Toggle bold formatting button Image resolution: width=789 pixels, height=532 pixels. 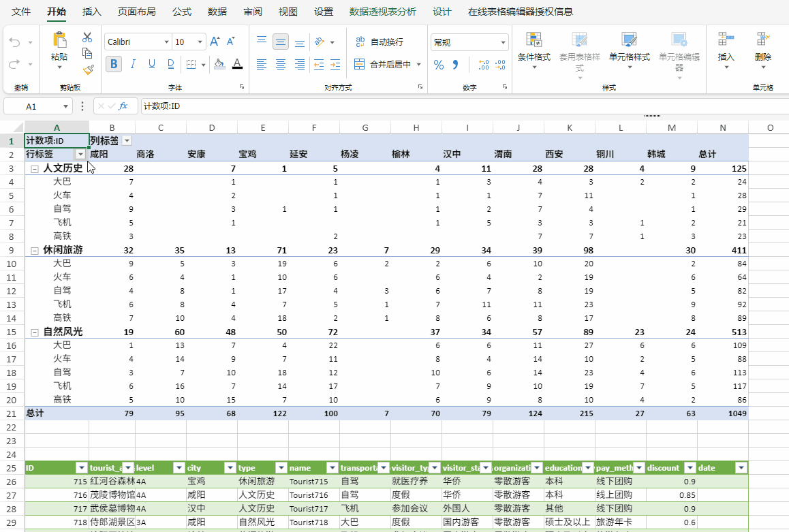(114, 64)
